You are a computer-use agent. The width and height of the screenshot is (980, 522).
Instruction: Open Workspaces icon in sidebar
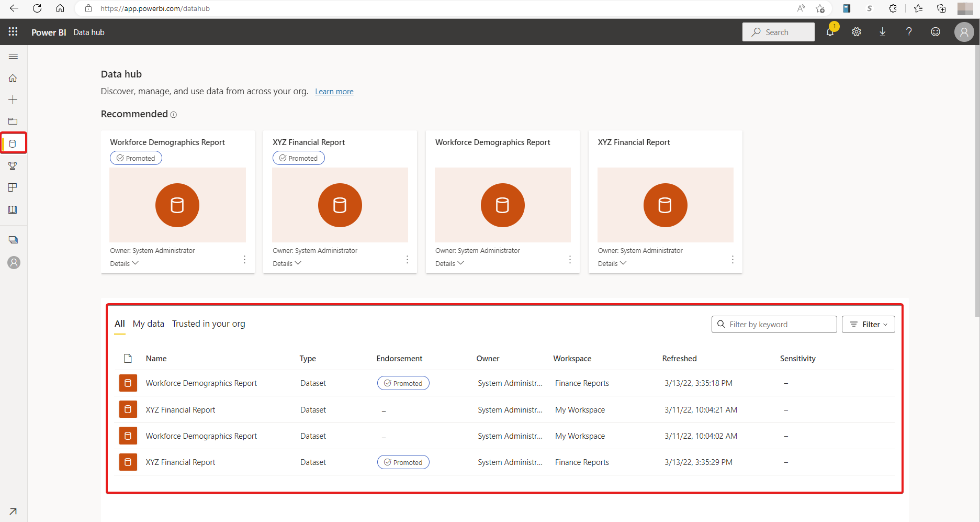click(13, 240)
